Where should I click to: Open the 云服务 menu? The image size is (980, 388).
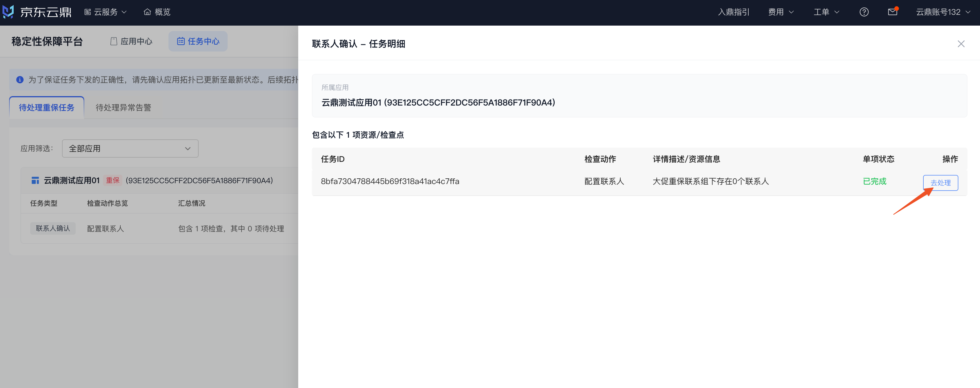(x=105, y=12)
